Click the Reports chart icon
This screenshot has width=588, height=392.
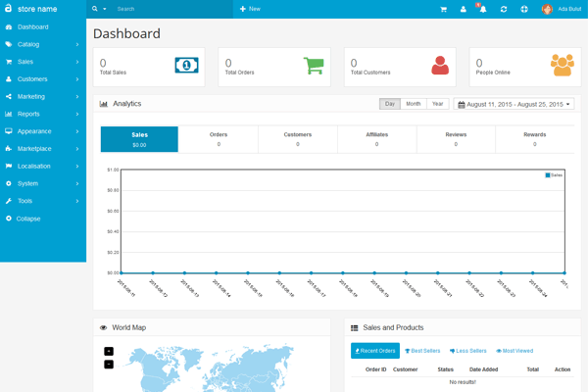tap(9, 114)
